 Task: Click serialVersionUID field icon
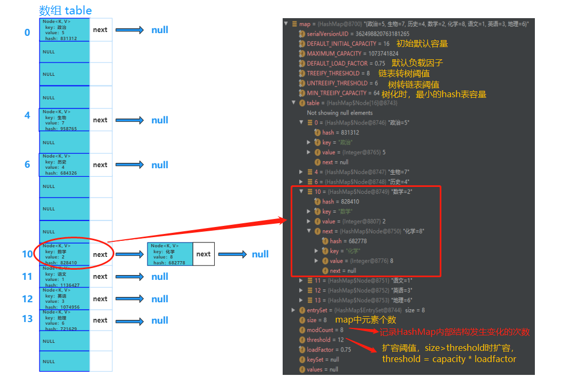(302, 34)
